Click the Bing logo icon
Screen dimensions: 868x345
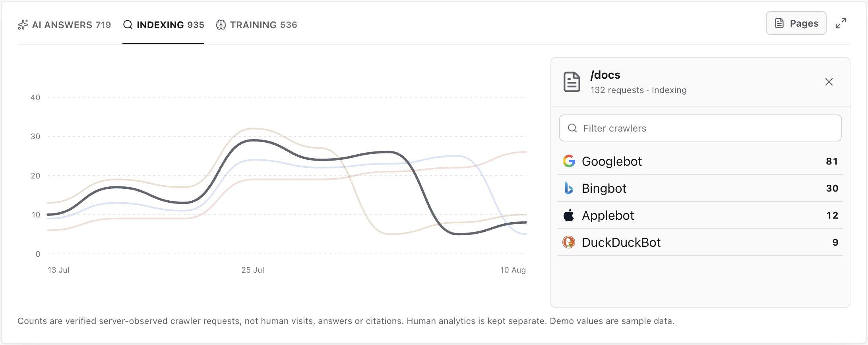(569, 188)
